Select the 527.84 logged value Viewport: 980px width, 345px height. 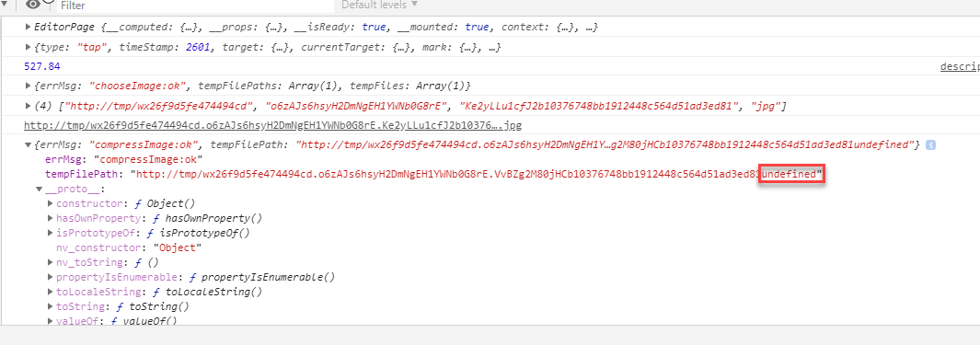(42, 66)
